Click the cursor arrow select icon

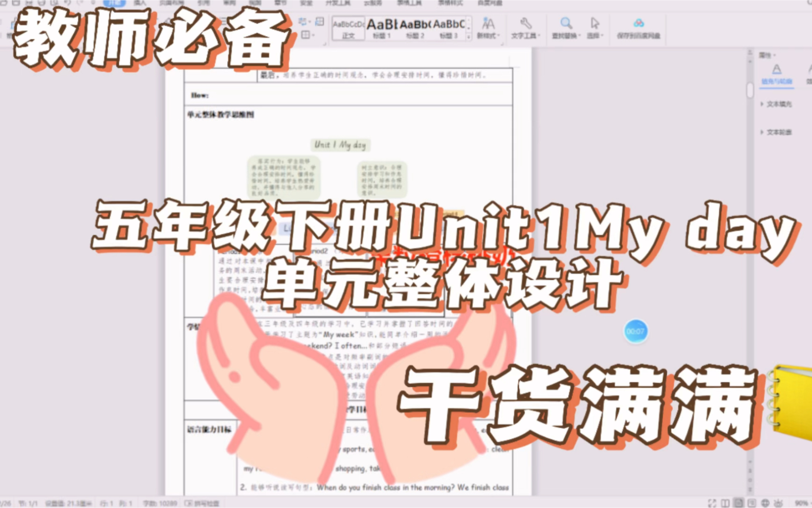pyautogui.click(x=595, y=23)
